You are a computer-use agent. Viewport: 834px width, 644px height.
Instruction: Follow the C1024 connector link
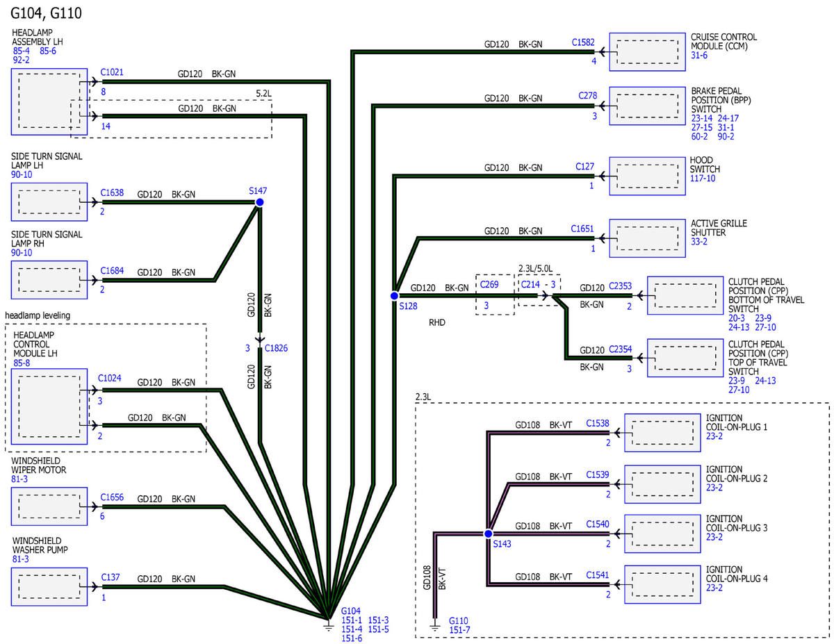[110, 379]
